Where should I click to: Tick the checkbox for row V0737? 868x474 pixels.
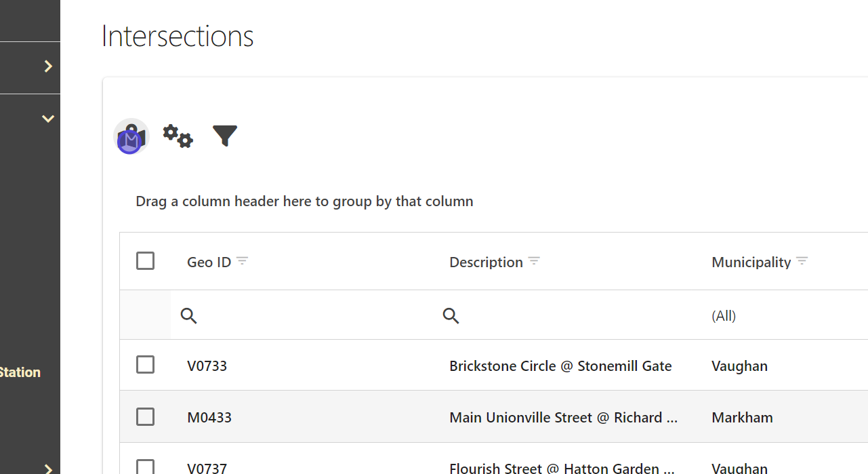pos(145,467)
